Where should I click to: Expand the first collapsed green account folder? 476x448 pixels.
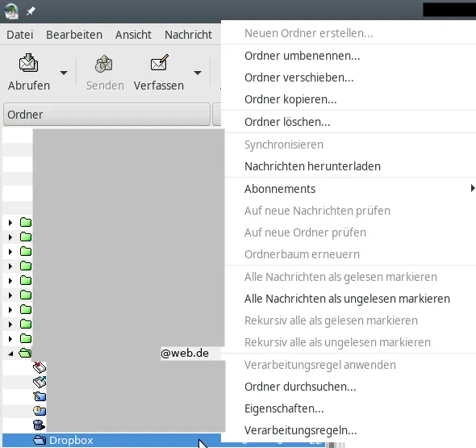[x=10, y=223]
